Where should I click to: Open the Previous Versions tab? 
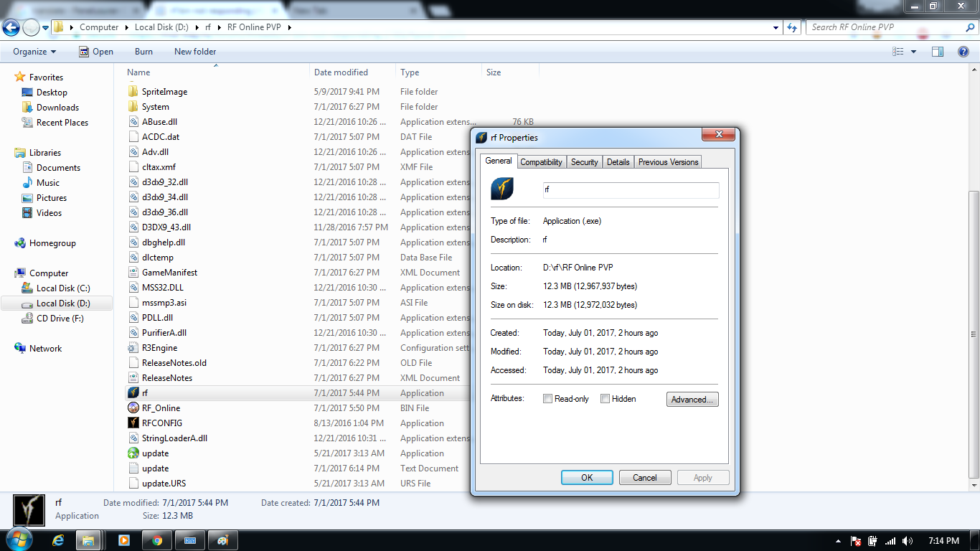click(668, 162)
